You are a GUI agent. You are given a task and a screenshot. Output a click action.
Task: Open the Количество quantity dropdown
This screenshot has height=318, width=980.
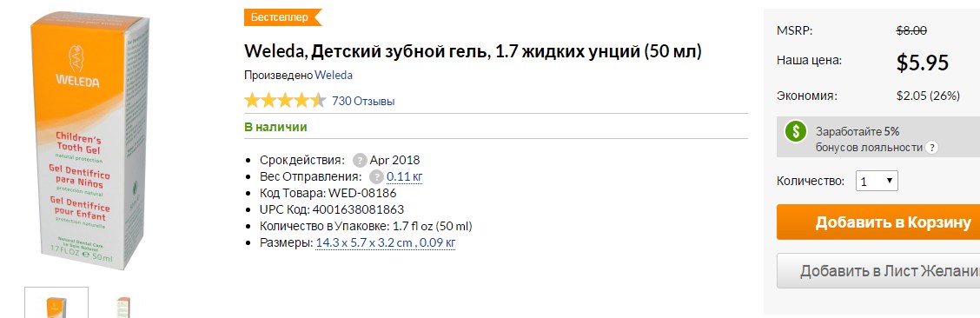(x=877, y=182)
